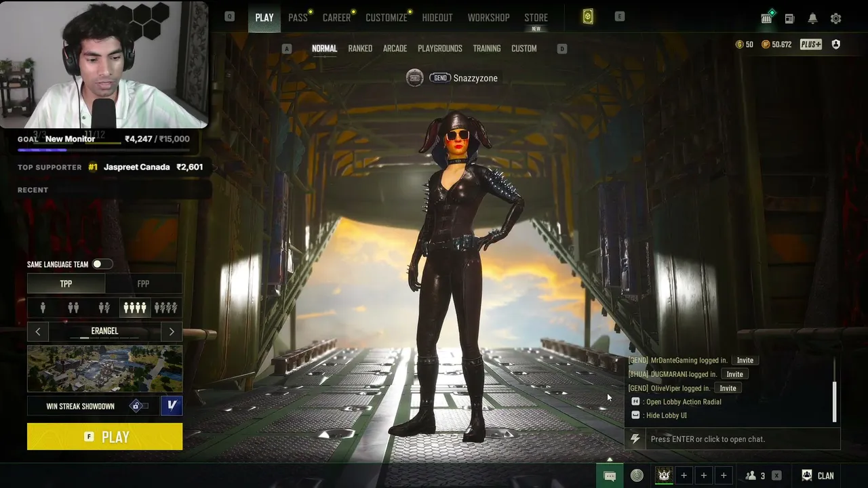Open the CLAN button

(818, 476)
